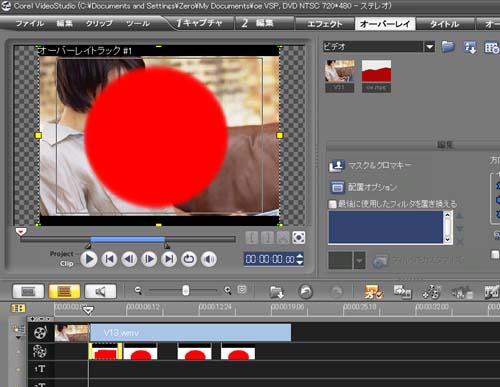Image resolution: width=500 pixels, height=387 pixels.
Task: Open the 編集 menu in menu bar
Action: [x=64, y=23]
